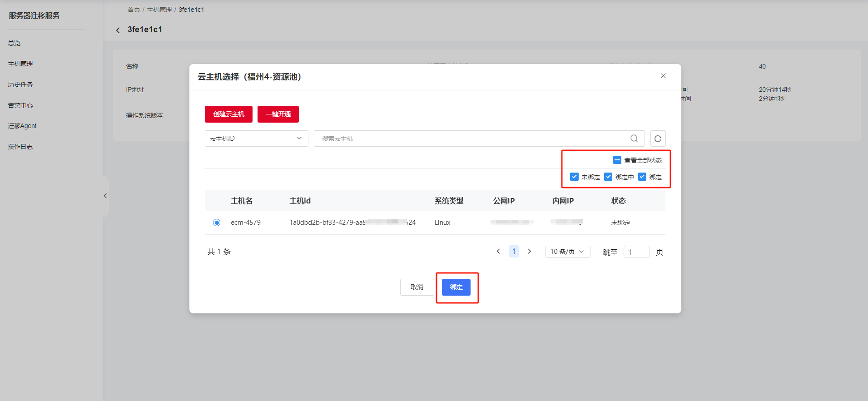Toggle the 查看全部状态 checkbox
Image resolution: width=868 pixels, height=401 pixels.
click(617, 160)
